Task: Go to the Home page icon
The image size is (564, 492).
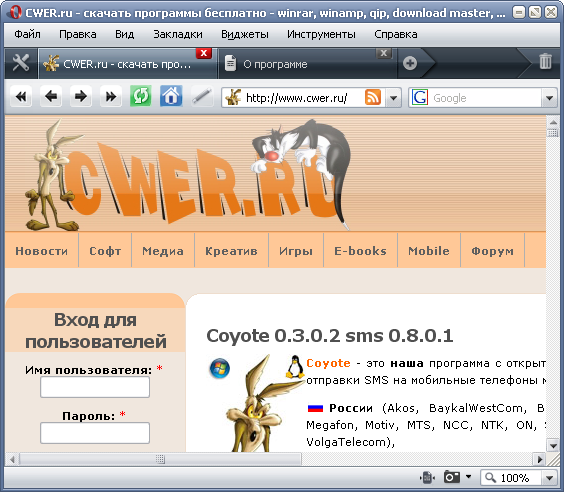Action: tap(171, 96)
